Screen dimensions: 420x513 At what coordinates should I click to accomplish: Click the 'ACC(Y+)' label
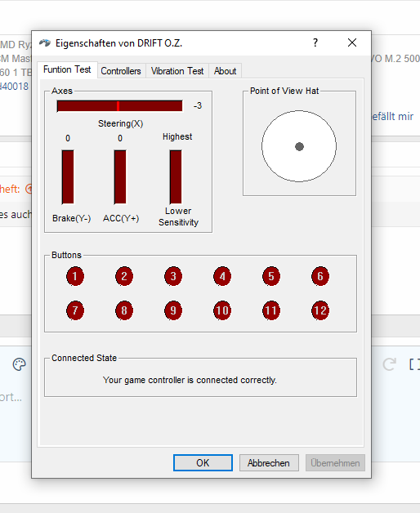click(x=121, y=218)
